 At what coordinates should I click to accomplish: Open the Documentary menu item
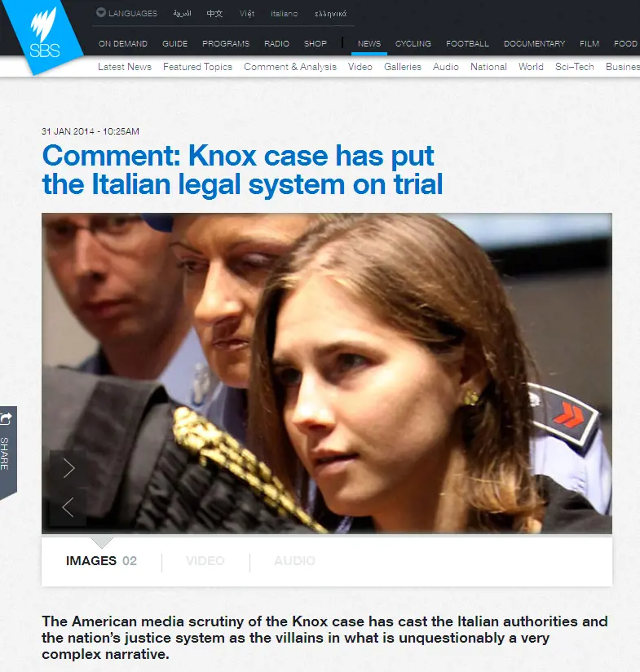pos(534,44)
